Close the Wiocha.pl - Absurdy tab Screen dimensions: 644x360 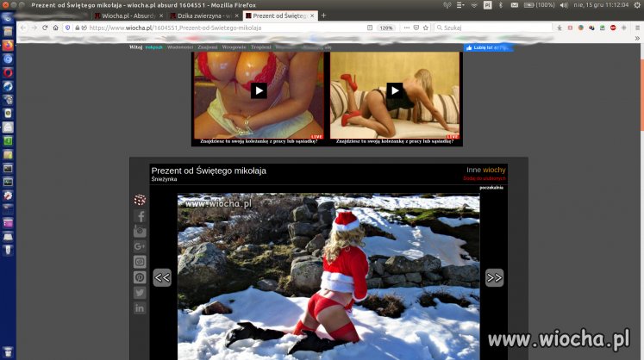[x=161, y=16]
